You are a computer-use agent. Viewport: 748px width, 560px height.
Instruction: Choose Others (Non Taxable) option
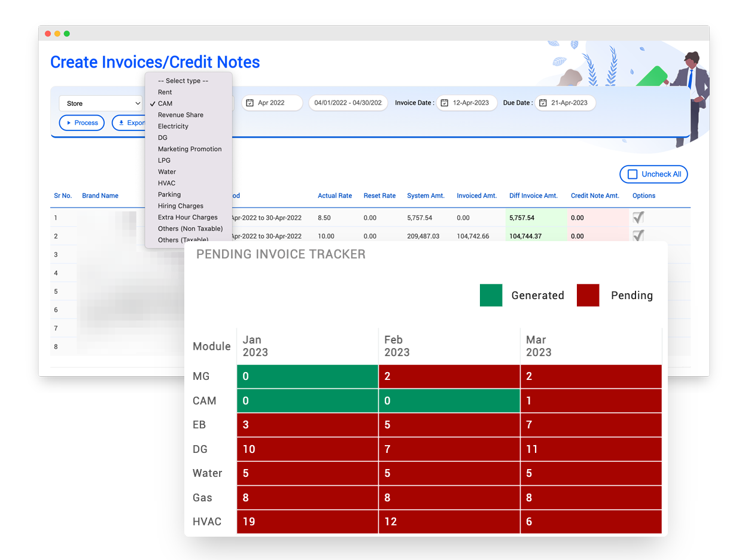pos(190,229)
